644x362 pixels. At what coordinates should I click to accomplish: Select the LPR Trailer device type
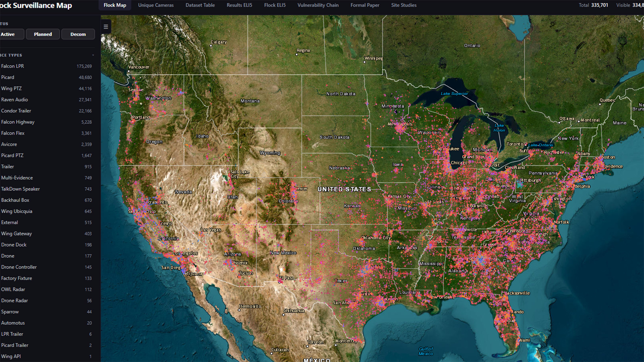pyautogui.click(x=47, y=334)
